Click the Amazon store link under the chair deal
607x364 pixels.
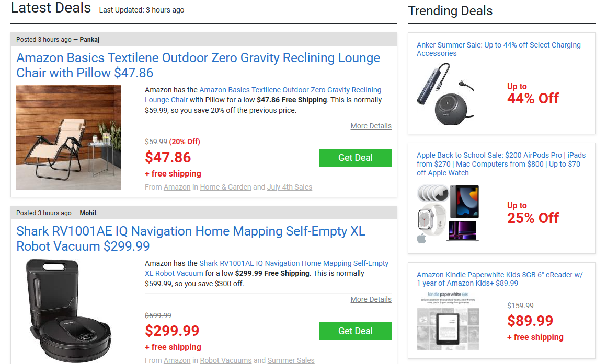177,187
